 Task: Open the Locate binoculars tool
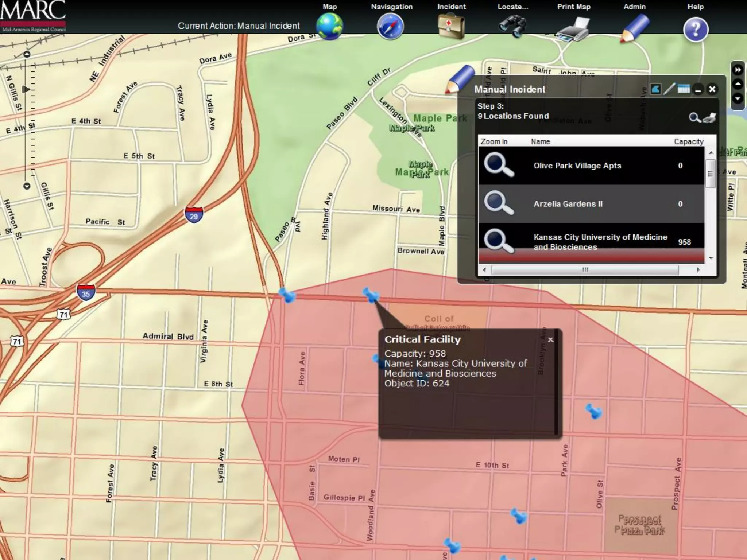coord(512,26)
